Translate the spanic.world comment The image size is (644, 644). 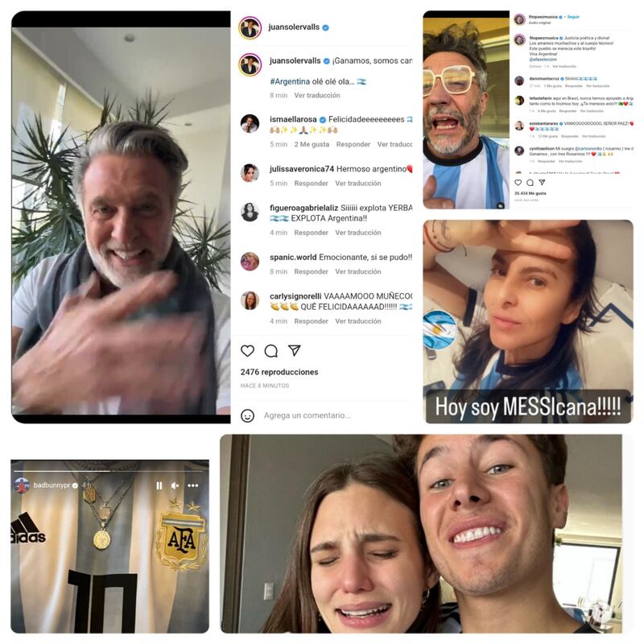coord(357,271)
